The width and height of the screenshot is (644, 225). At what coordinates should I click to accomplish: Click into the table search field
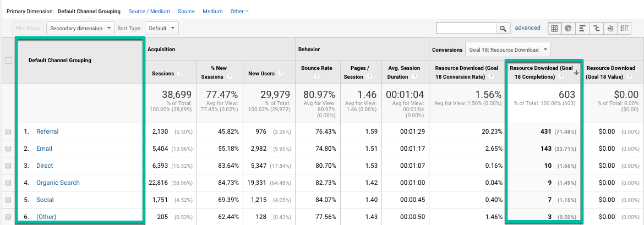pos(466,28)
